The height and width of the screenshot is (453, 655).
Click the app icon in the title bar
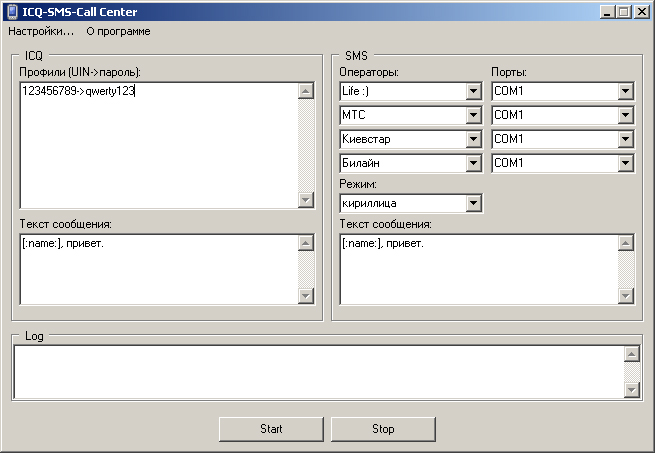point(13,12)
